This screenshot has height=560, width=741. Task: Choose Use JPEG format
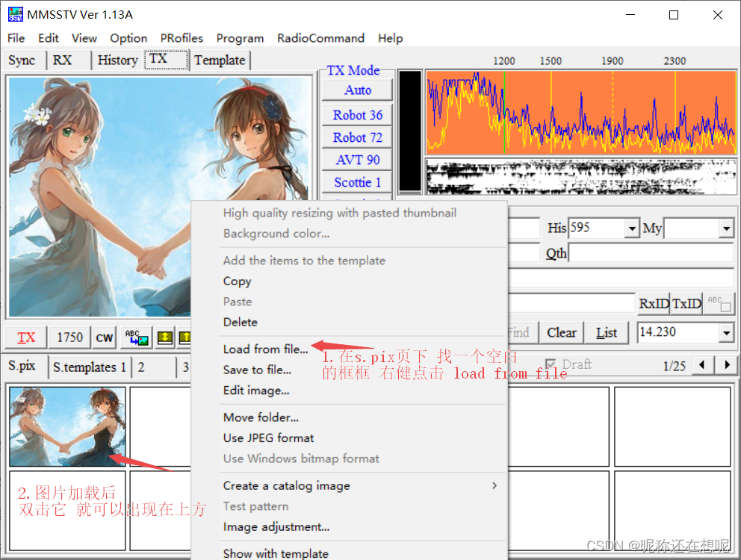coord(268,438)
